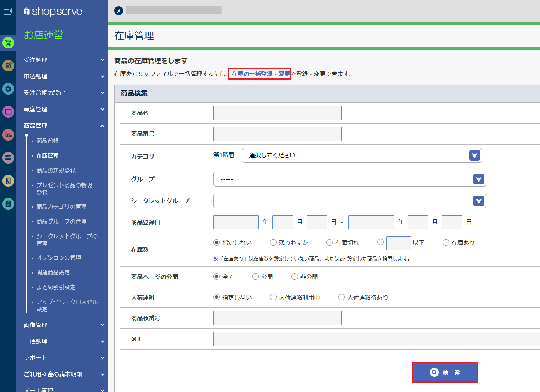Select the radio button beside the 以下 quantity box

coord(381,242)
